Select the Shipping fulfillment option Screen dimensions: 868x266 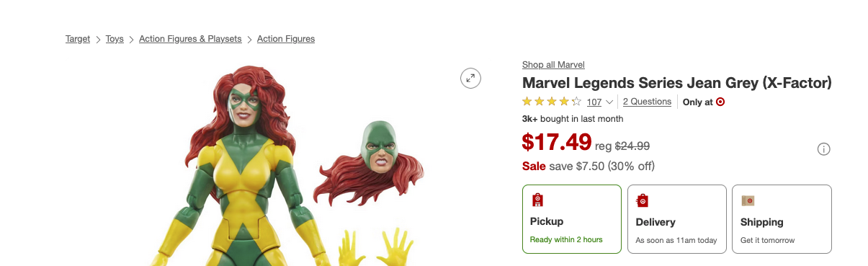point(782,219)
